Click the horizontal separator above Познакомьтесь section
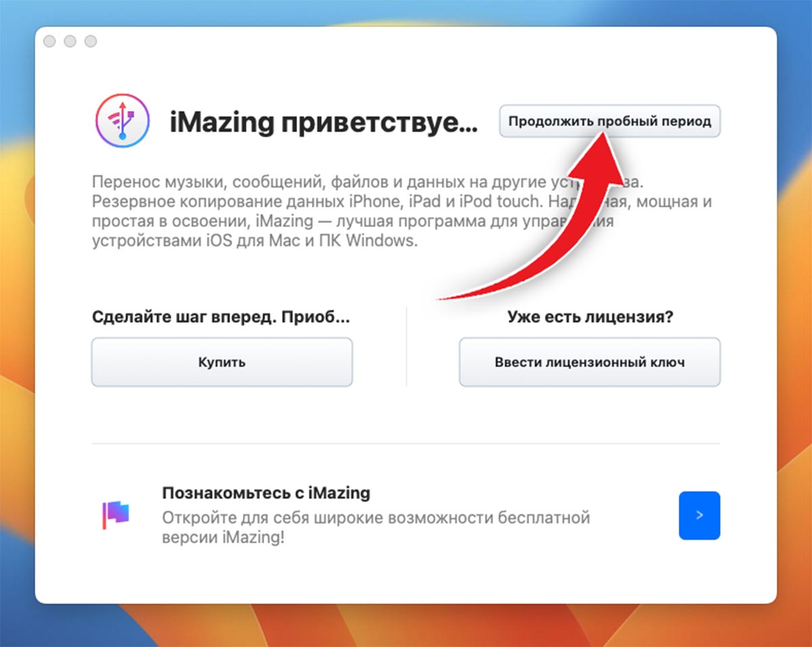812x647 pixels. [x=406, y=444]
